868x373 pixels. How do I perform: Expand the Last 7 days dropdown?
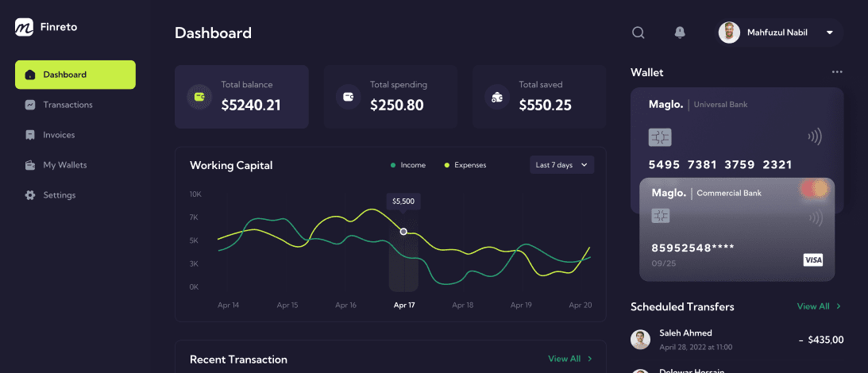pyautogui.click(x=562, y=165)
